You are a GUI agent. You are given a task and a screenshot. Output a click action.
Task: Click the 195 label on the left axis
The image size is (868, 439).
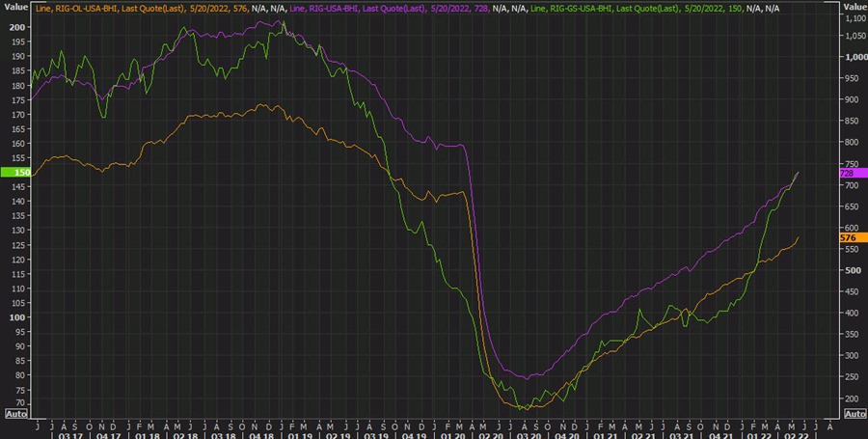(x=19, y=42)
